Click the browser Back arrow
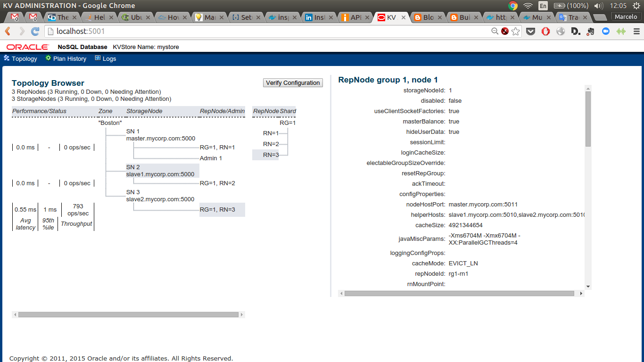644x362 pixels. [8, 32]
